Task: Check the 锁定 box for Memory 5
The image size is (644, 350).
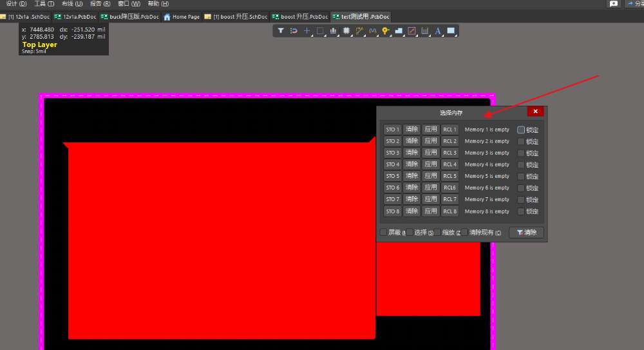Action: (521, 176)
